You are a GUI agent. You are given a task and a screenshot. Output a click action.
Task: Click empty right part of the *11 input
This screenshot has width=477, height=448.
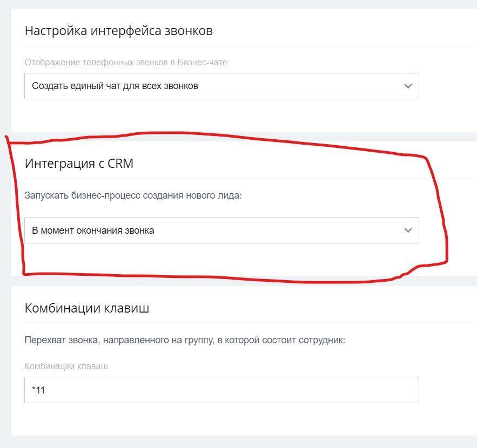tap(324, 390)
